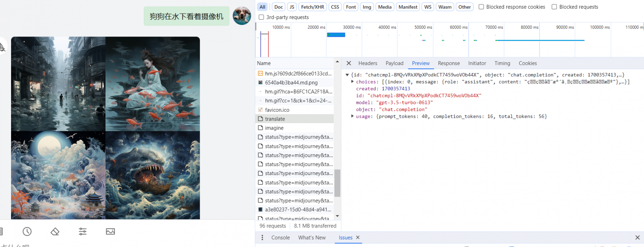Select the hm.gif?cc=1 request row
The image size is (644, 247).
pyautogui.click(x=295, y=101)
